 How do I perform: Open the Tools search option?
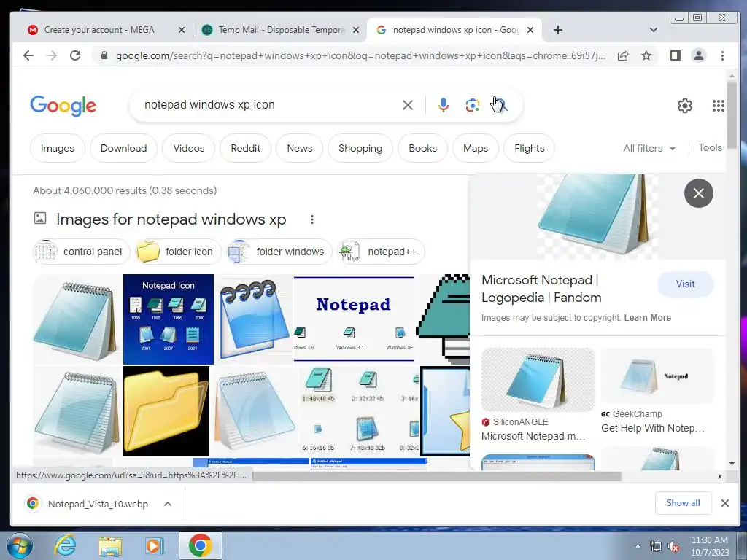pyautogui.click(x=710, y=147)
